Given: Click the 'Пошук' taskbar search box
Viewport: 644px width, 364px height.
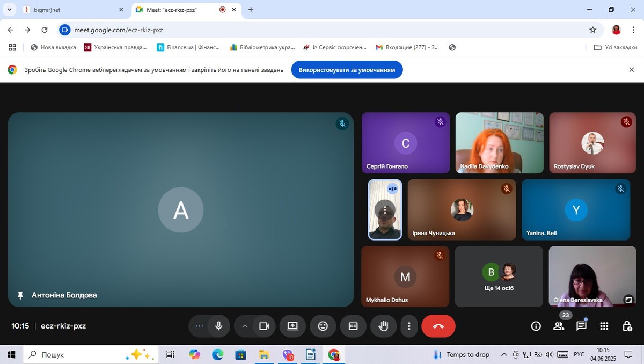Looking at the screenshot, I should (91, 354).
